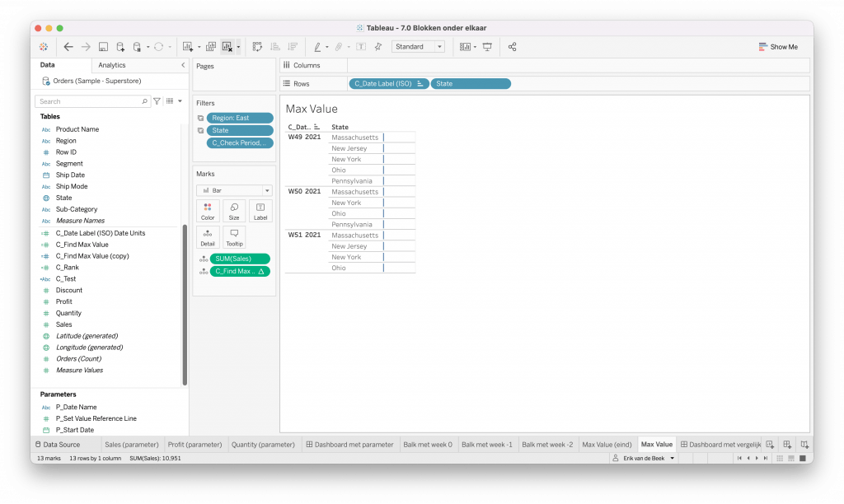Click the Undo back arrow in toolbar

[68, 47]
